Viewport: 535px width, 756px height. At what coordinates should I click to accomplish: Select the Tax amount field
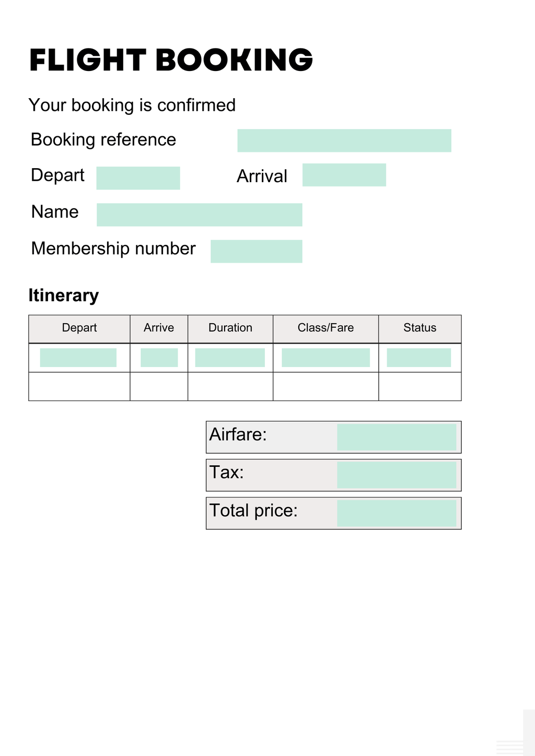tap(397, 475)
